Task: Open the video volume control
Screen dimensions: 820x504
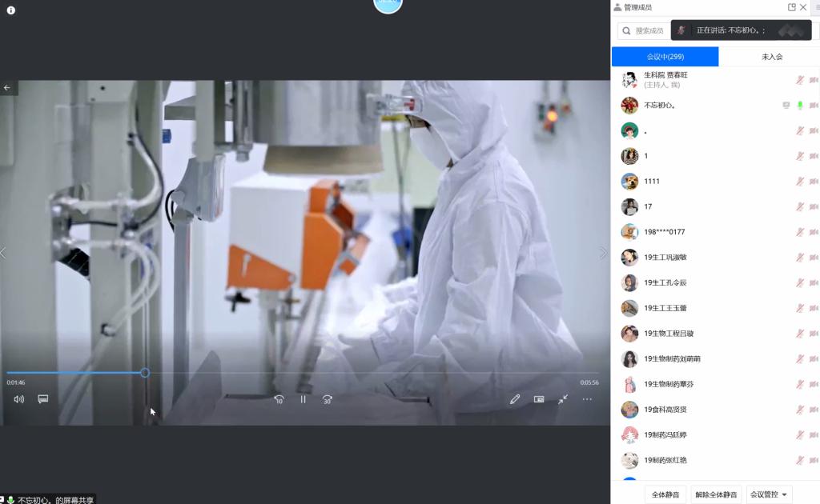Action: 19,399
